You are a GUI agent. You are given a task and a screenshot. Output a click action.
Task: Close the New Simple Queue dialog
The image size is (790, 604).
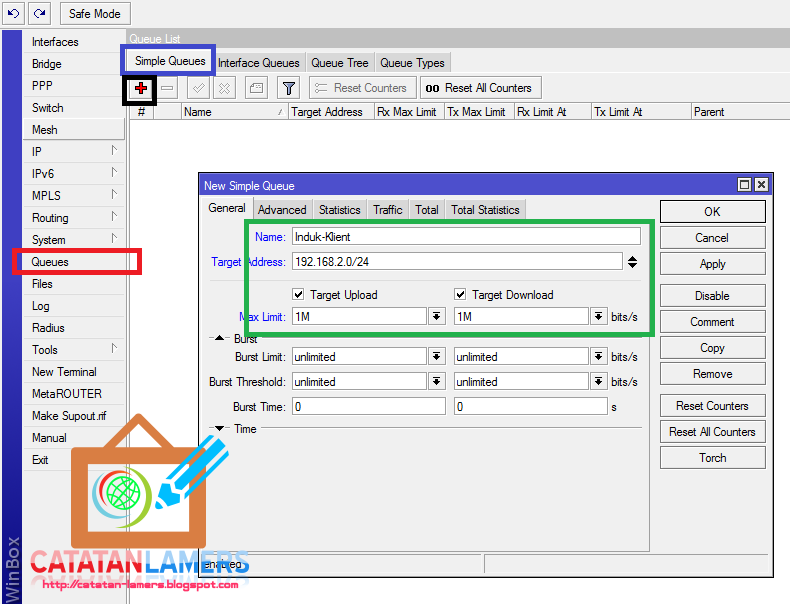coord(761,185)
